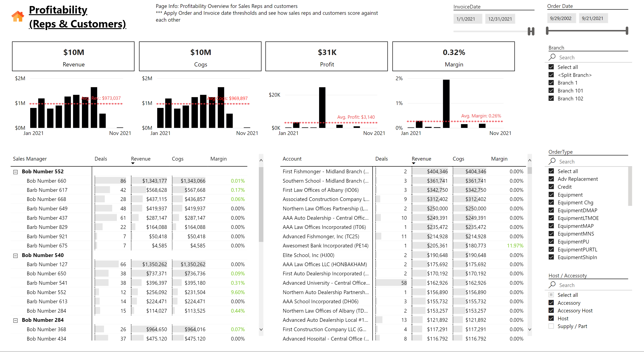The width and height of the screenshot is (644, 352).
Task: Click sort arrow under Sales Manager Revenue header
Action: [133, 163]
